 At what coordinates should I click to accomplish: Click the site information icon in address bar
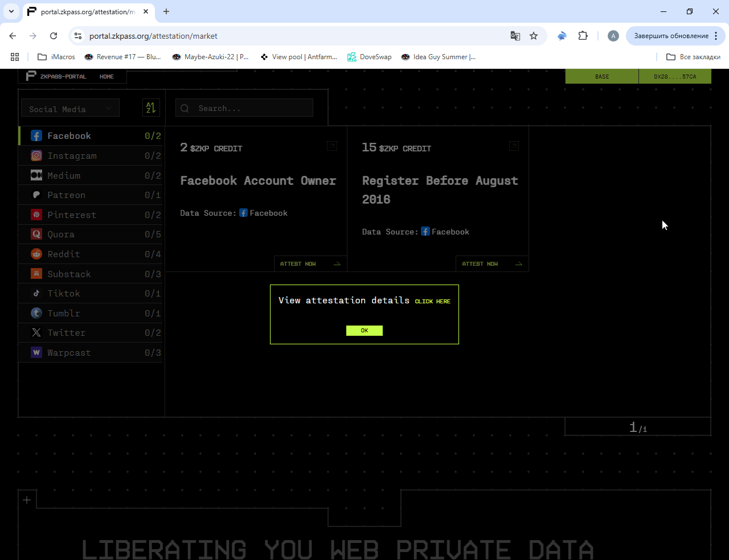pos(78,36)
